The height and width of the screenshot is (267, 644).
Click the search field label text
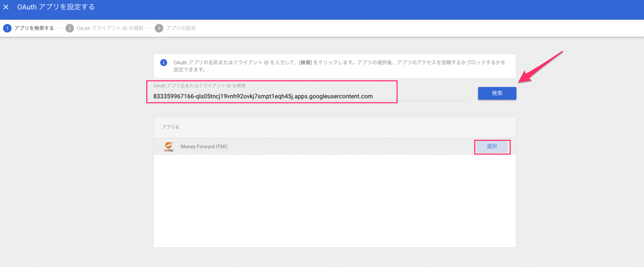199,86
